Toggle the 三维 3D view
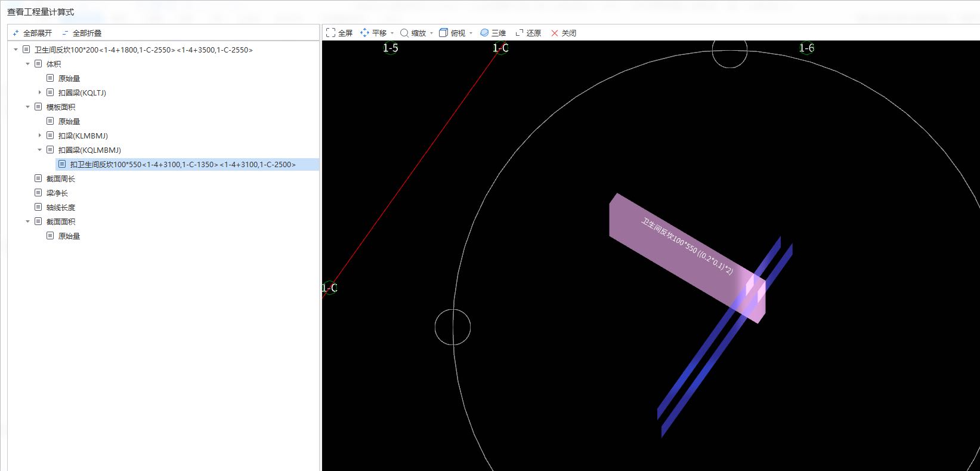Viewport: 980px width, 471px height. 493,33
